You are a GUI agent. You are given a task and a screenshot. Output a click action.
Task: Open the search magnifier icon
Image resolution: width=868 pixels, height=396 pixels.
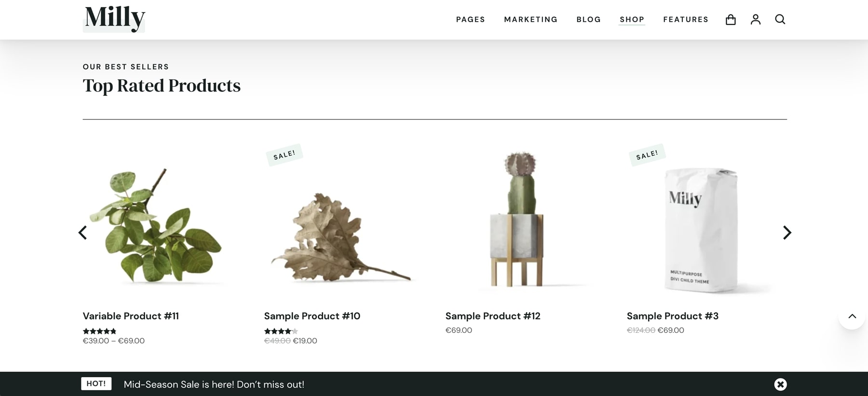point(780,19)
